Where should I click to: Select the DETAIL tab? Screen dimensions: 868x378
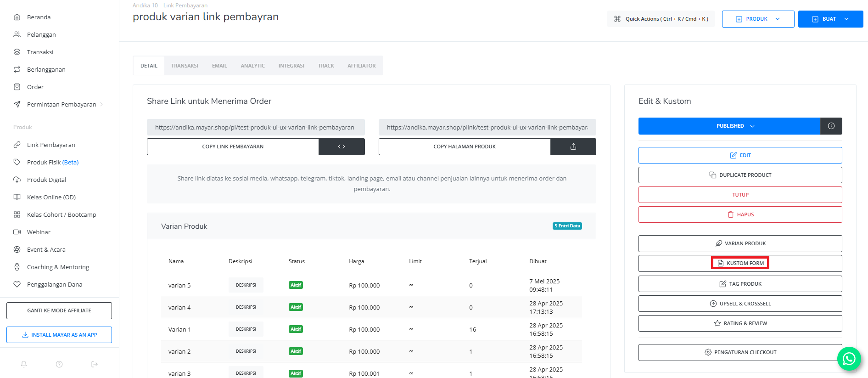pyautogui.click(x=149, y=66)
